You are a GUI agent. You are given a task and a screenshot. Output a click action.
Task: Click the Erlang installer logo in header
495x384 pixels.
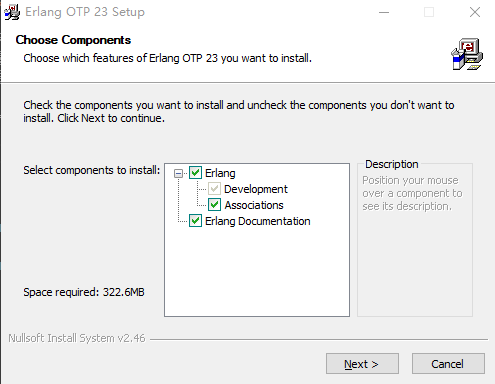467,54
